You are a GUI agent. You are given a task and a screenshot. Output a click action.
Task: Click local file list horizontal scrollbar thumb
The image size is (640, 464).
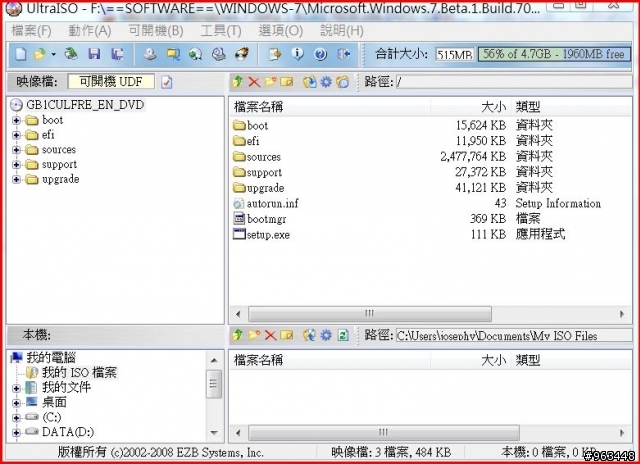tap(384, 432)
